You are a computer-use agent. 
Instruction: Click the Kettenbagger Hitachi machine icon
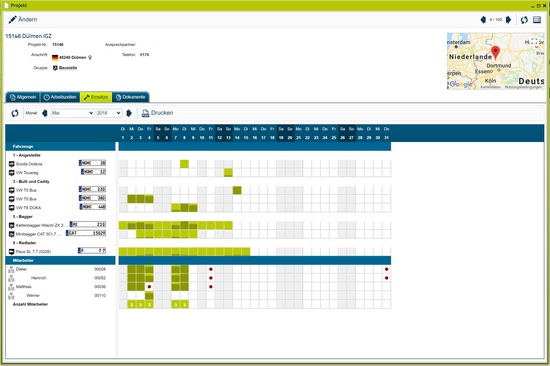point(12,225)
